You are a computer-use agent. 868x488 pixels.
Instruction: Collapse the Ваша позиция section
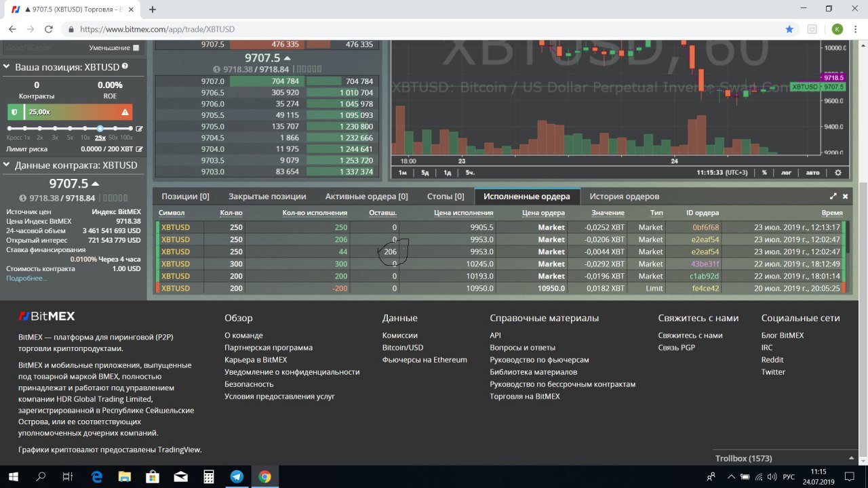pos(7,67)
